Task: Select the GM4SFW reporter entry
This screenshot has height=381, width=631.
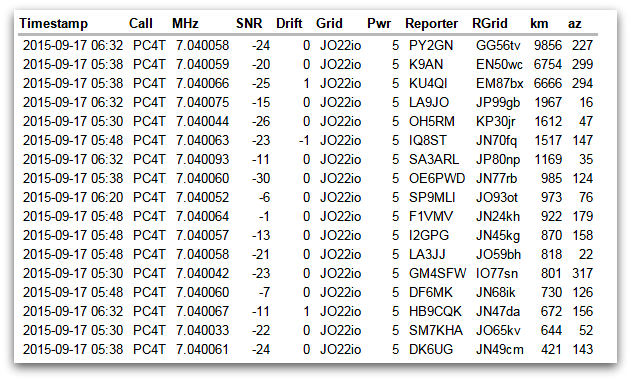Action: point(437,273)
